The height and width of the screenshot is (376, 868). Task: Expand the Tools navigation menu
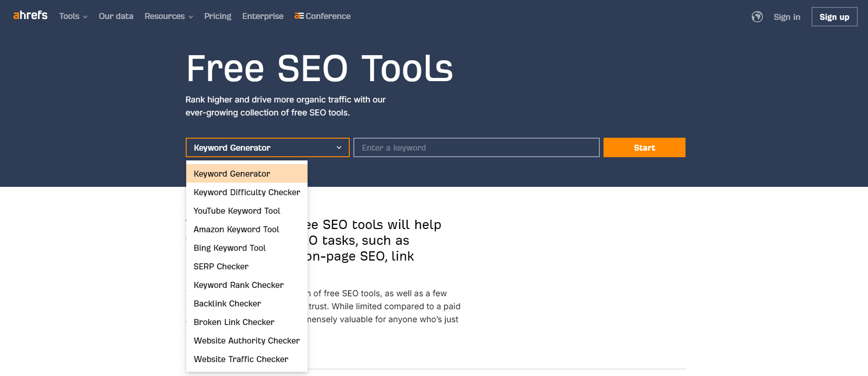pos(73,16)
